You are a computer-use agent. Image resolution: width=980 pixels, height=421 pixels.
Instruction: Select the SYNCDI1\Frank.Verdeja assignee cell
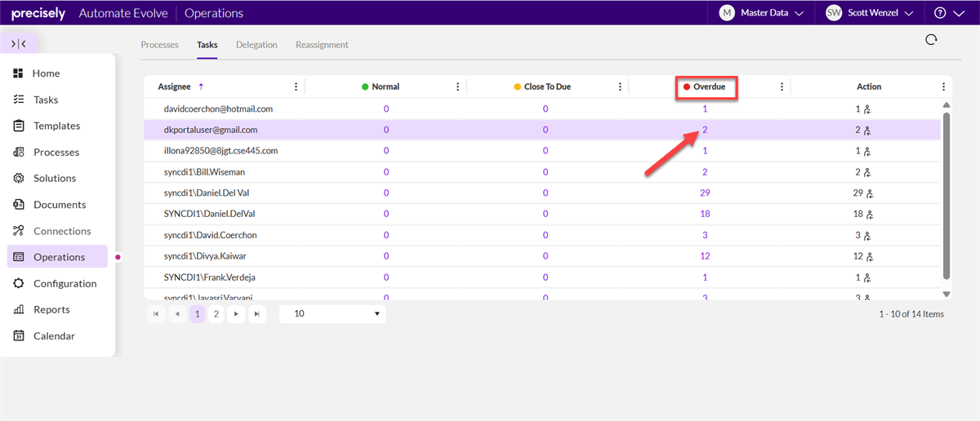(x=210, y=278)
